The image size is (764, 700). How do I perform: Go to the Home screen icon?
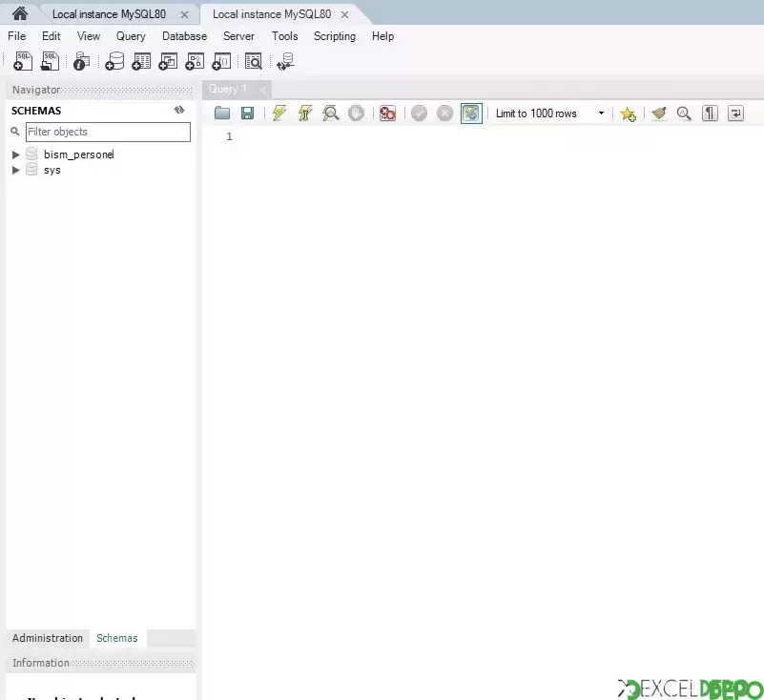[20, 13]
